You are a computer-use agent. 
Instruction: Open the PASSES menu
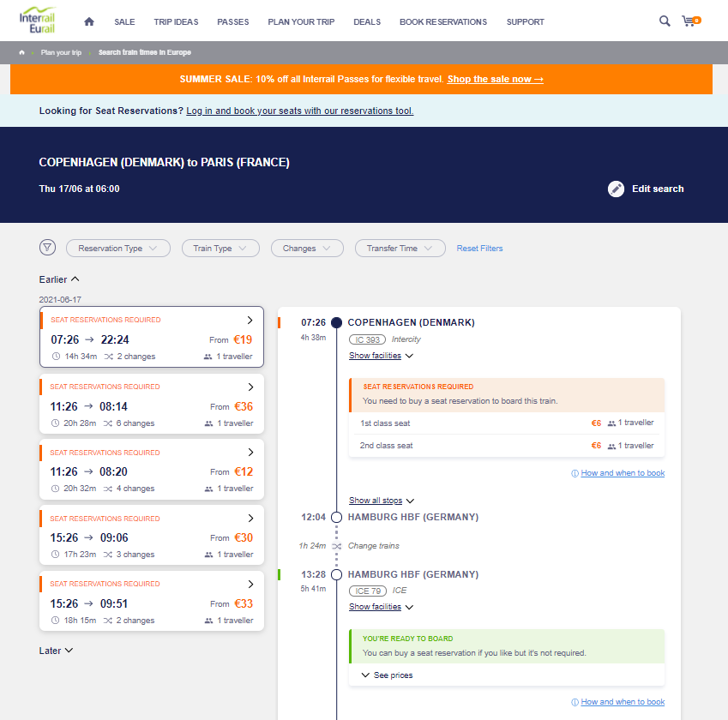pyautogui.click(x=232, y=21)
